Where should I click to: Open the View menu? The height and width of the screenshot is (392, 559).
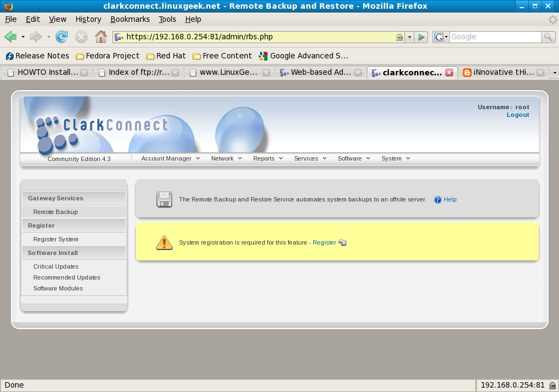[57, 19]
